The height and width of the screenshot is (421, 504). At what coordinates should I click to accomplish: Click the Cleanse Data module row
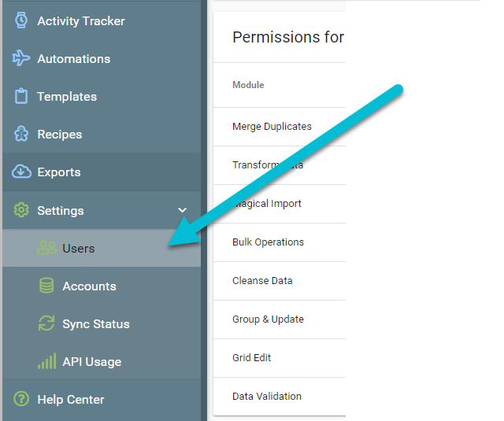(280, 281)
